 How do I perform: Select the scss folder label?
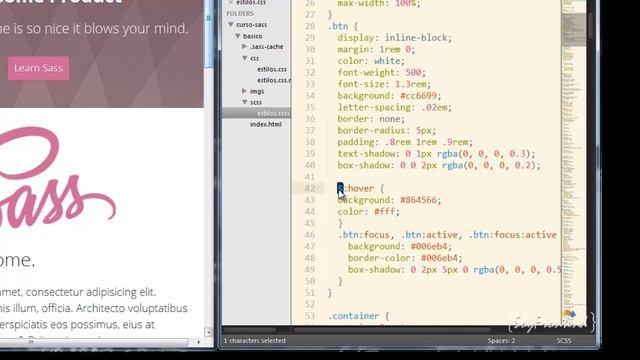tap(256, 102)
